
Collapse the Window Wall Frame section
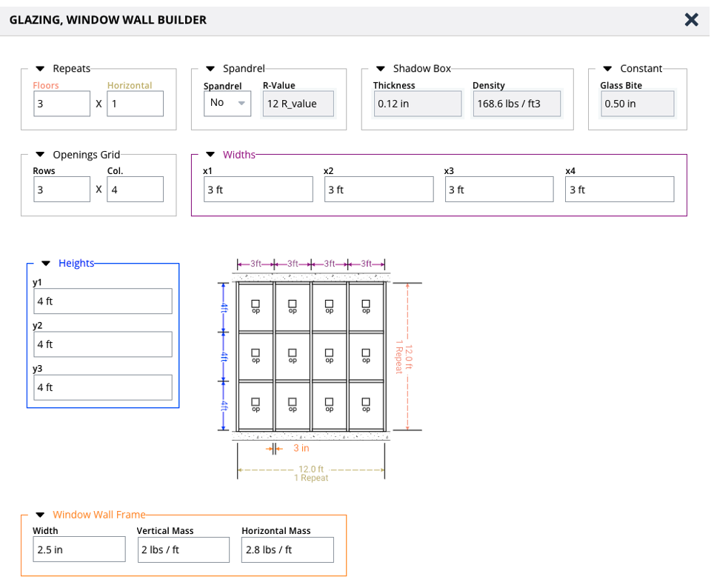point(40,515)
